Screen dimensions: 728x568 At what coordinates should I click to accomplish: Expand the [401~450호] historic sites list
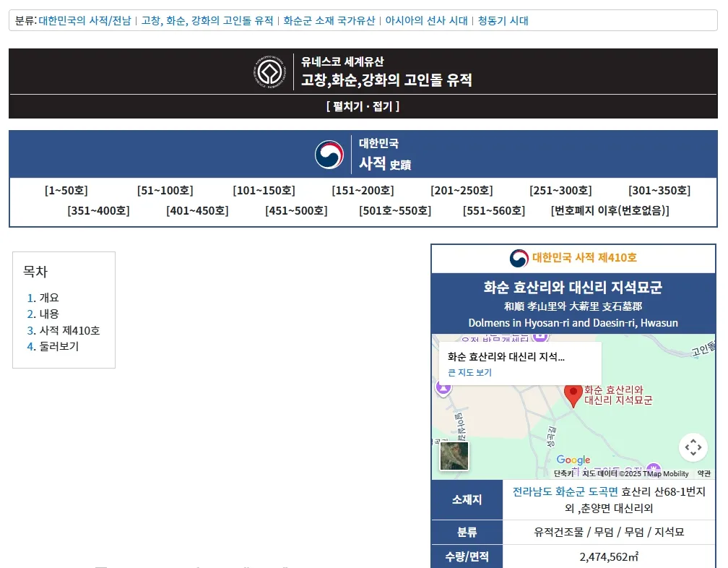click(x=197, y=211)
